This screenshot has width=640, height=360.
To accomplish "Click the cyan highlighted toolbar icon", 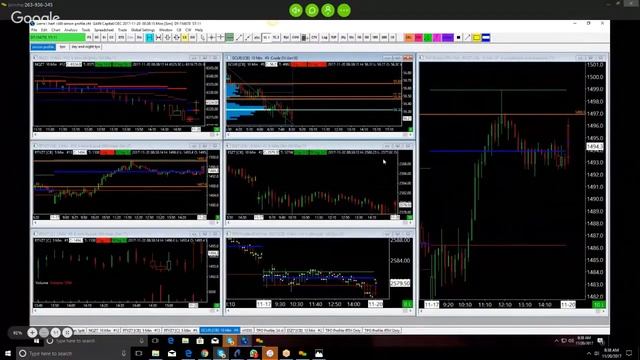I will (x=149, y=38).
